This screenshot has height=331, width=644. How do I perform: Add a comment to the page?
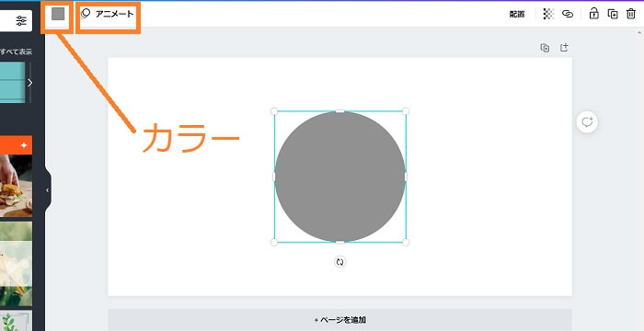pos(587,122)
